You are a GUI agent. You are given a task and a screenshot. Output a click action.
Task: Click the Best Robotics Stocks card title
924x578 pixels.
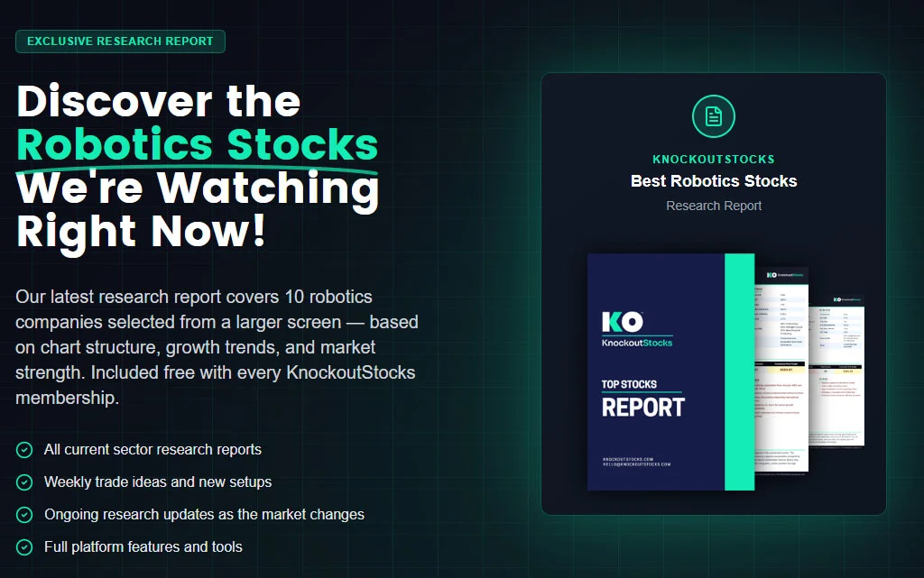pos(713,181)
